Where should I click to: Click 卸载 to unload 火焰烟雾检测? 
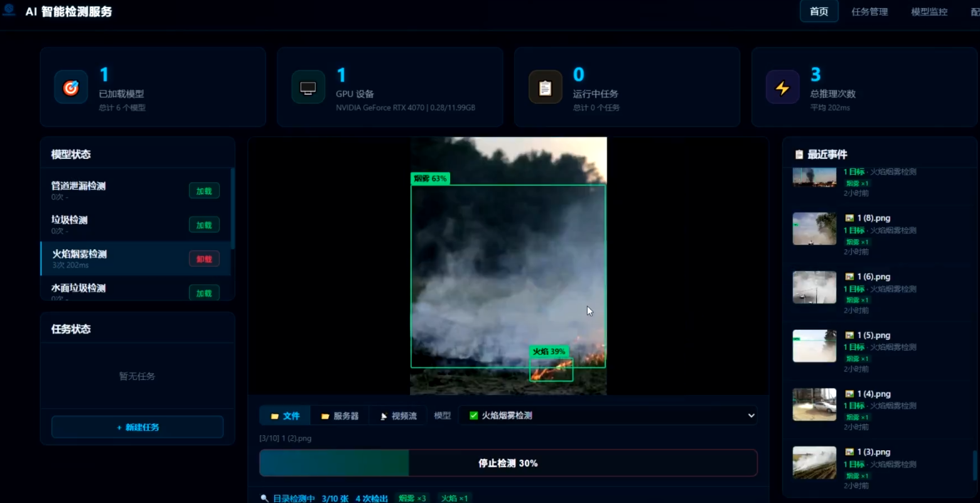pos(203,258)
